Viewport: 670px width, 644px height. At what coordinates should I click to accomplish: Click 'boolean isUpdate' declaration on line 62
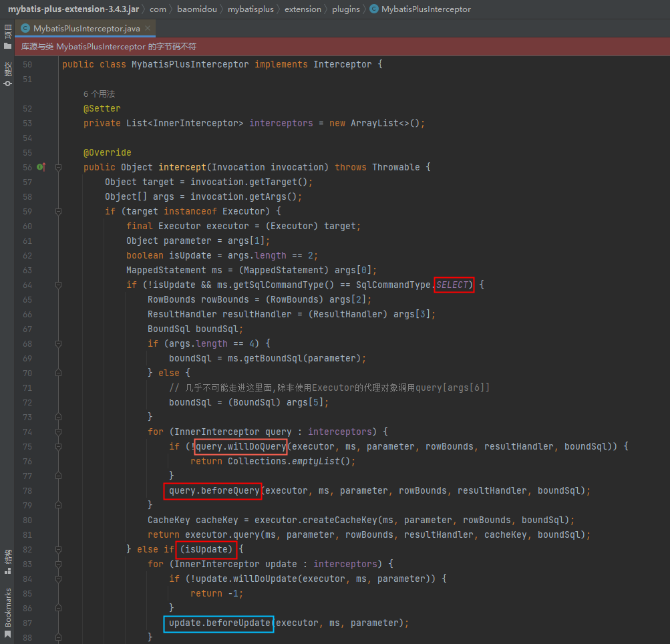click(169, 256)
